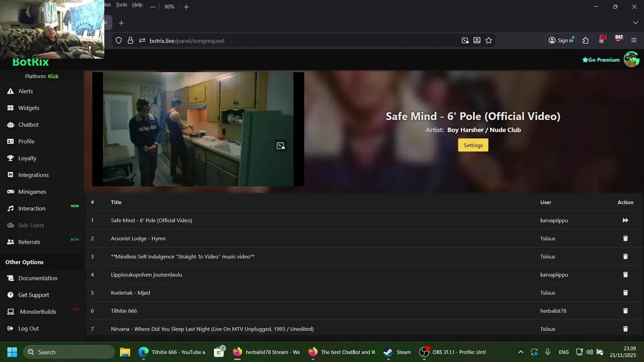List all tabs dropdown arrow
This screenshot has width=644, height=362.
pyautogui.click(x=635, y=23)
